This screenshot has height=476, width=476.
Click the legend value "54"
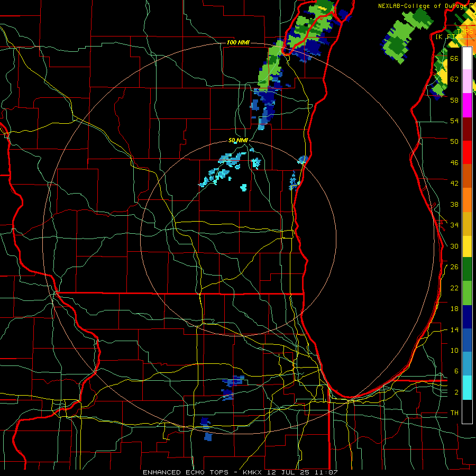454,121
